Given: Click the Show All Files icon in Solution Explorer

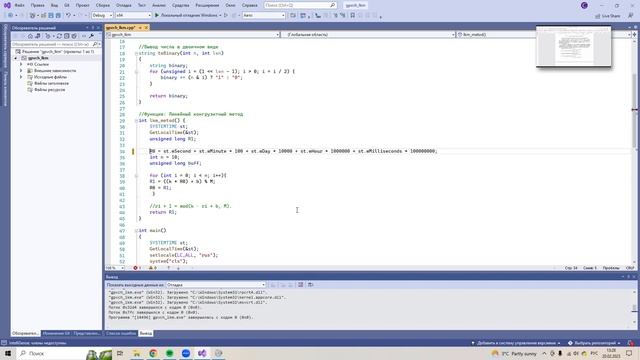Looking at the screenshot, I should [74, 36].
